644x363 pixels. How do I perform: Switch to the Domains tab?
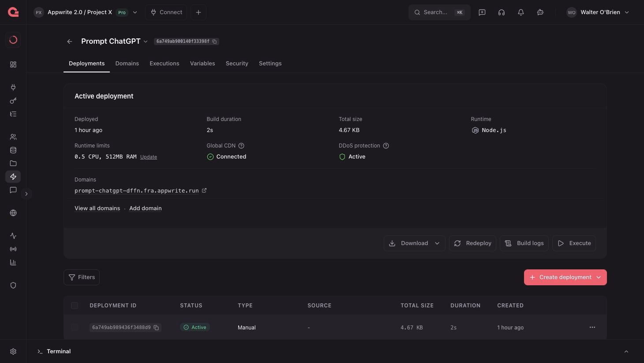[x=127, y=64]
